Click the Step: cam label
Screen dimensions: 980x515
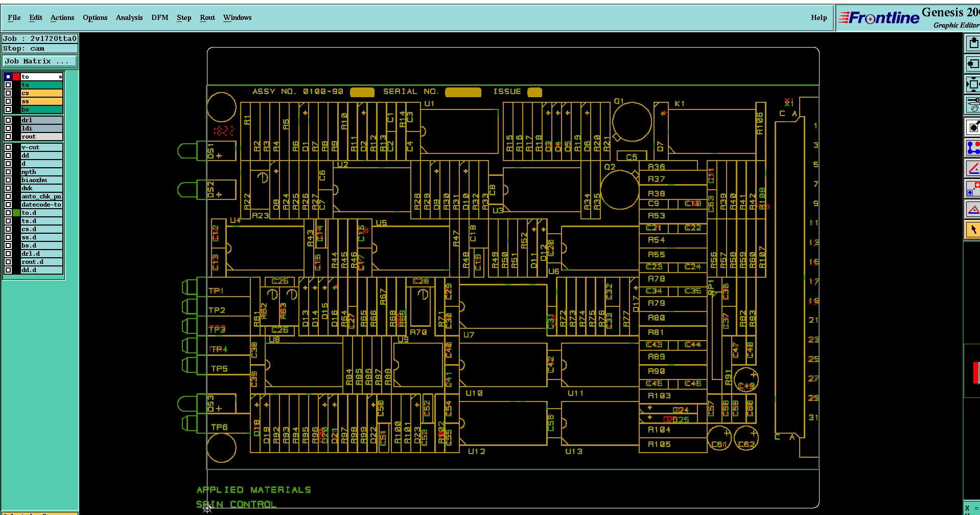pyautogui.click(x=40, y=49)
